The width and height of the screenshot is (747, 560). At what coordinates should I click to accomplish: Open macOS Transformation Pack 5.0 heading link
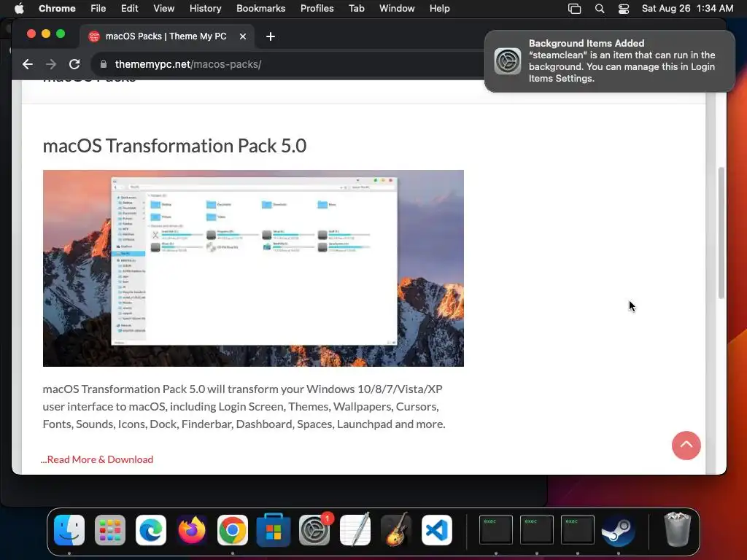(x=174, y=146)
